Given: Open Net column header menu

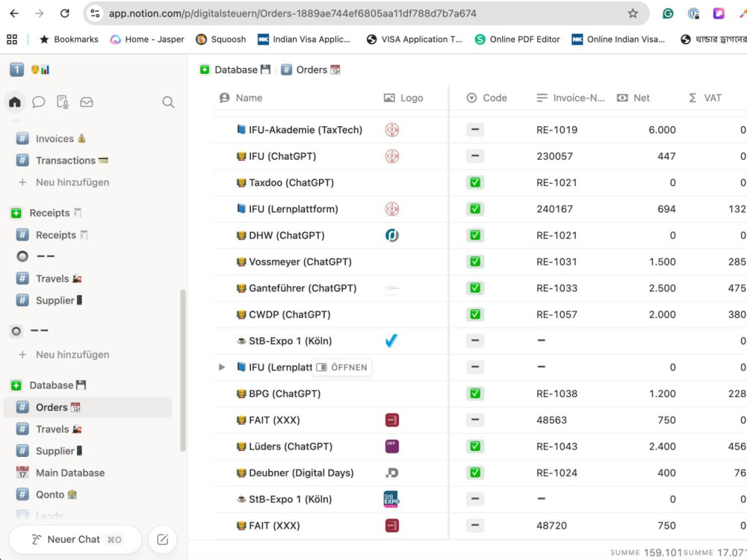Looking at the screenshot, I should pyautogui.click(x=633, y=98).
